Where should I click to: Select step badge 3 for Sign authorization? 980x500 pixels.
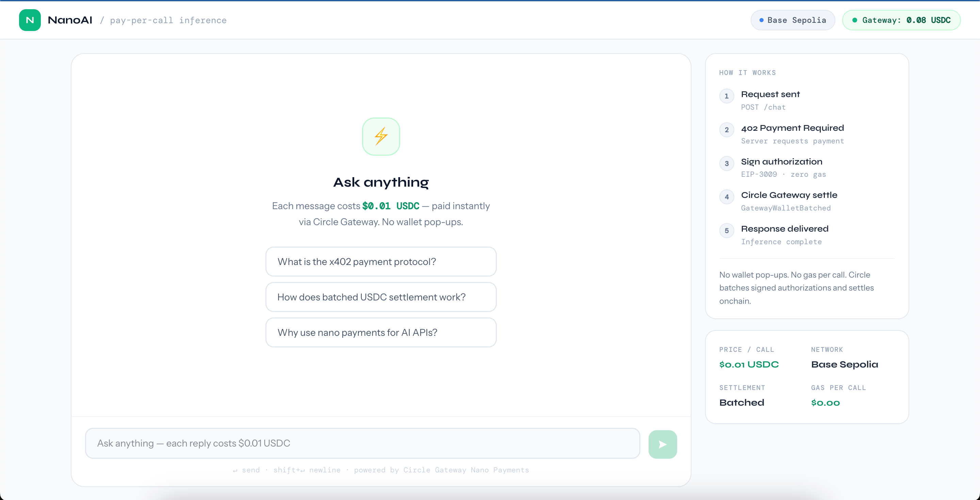click(x=726, y=164)
